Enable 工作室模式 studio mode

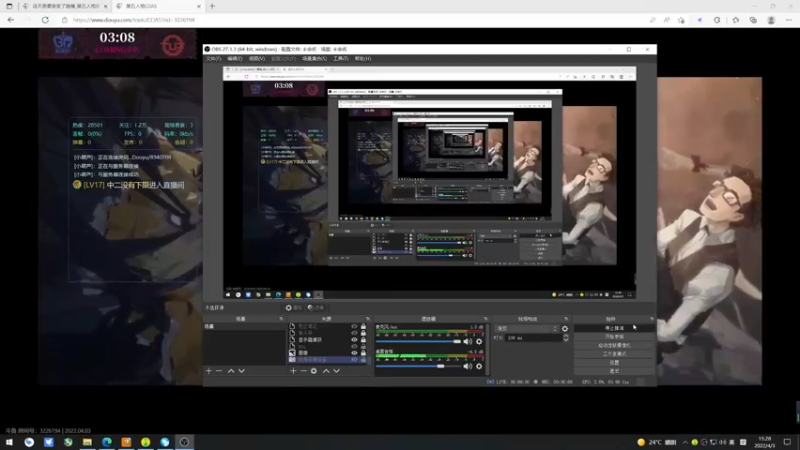click(x=614, y=354)
